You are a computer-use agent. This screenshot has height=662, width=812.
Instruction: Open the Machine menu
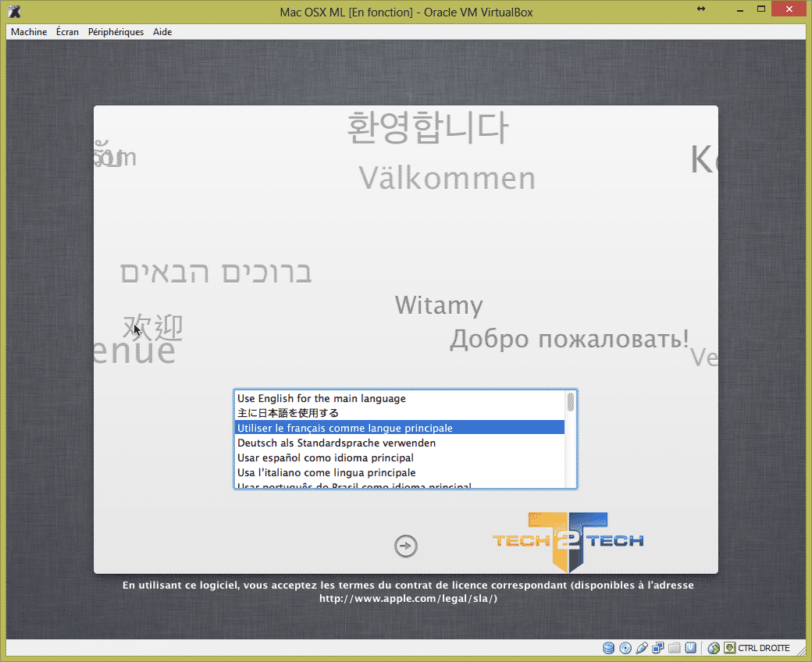tap(29, 32)
